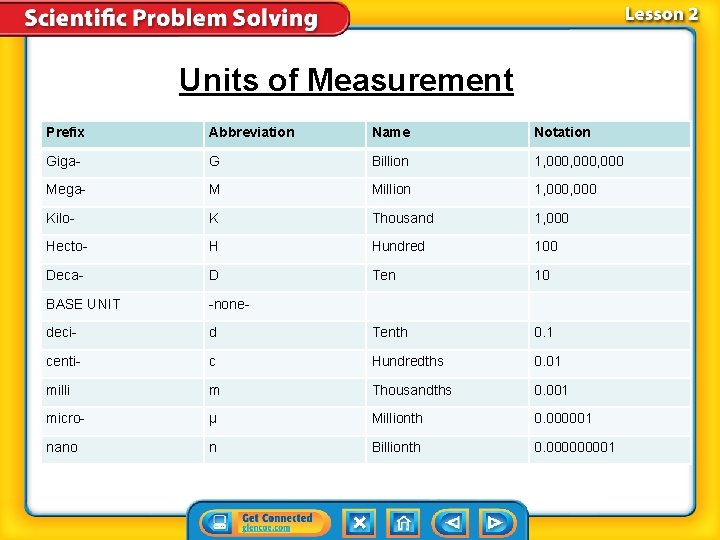Click the exit X navigation icon
This screenshot has height=540, width=720.
360,523
